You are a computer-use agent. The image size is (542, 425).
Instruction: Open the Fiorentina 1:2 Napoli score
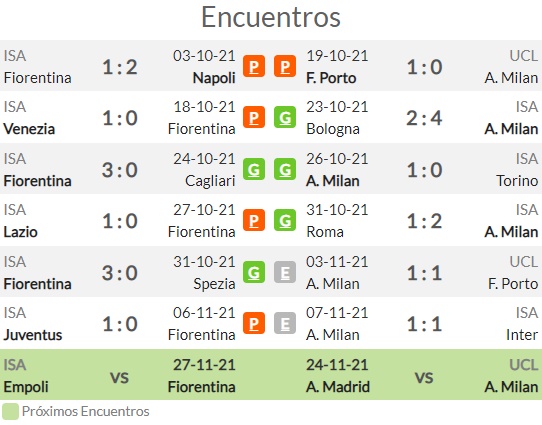tap(120, 67)
